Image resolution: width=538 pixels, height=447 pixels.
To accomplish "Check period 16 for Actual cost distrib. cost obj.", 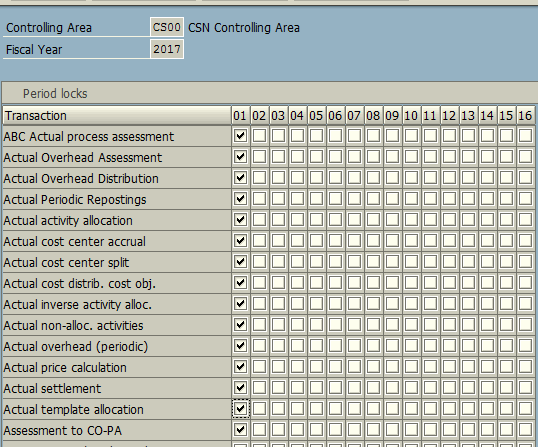I will click(x=525, y=283).
